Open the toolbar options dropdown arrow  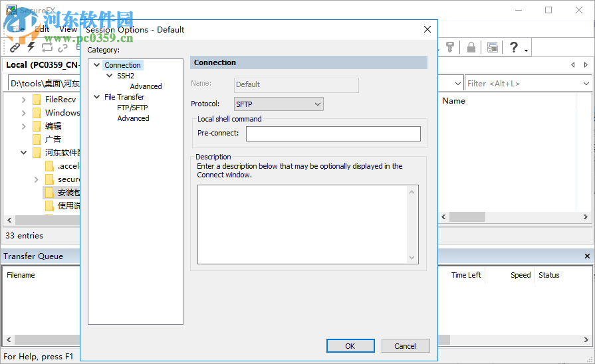tap(527, 50)
